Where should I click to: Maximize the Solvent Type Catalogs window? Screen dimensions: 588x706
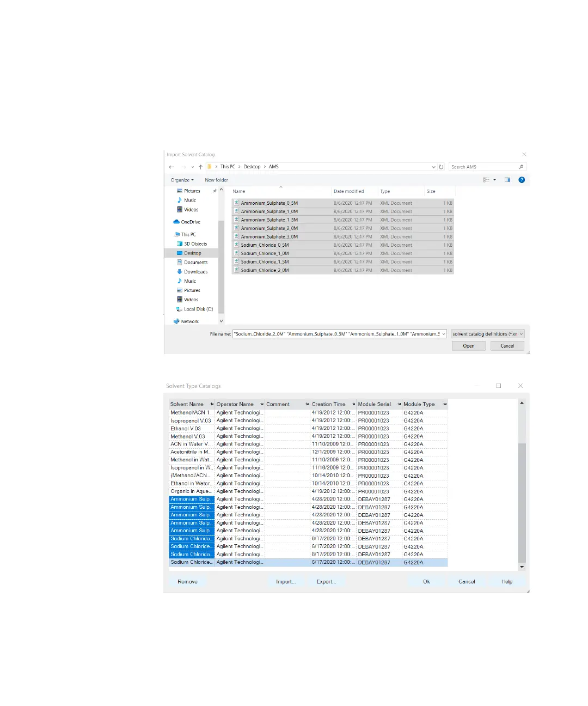498,386
